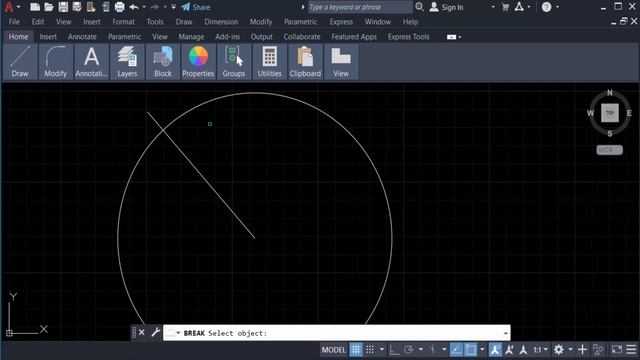The image size is (640, 360).
Task: Open workspace switching gear icon in status bar
Action: pyautogui.click(x=559, y=350)
